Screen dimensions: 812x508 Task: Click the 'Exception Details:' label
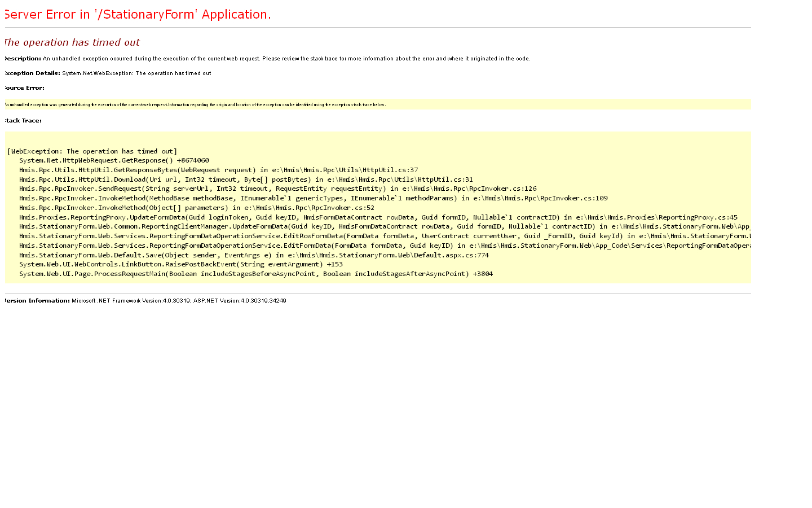tap(32, 73)
